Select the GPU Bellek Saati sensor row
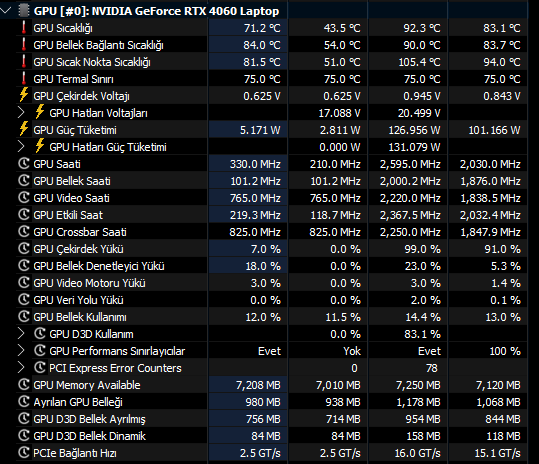Image resolution: width=539 pixels, height=464 pixels. click(x=272, y=181)
